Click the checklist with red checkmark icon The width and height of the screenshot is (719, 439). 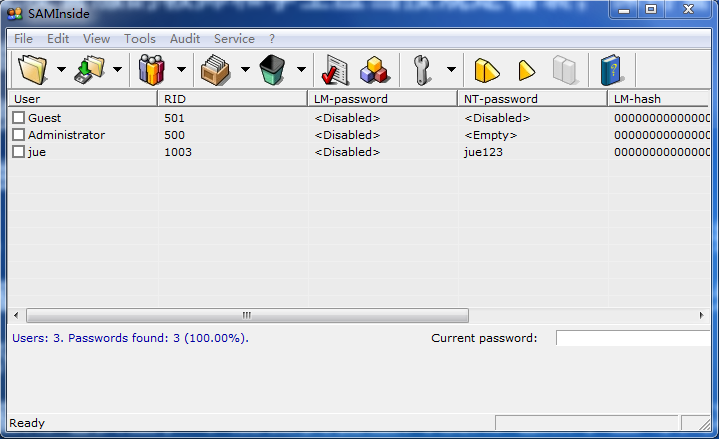(x=335, y=70)
